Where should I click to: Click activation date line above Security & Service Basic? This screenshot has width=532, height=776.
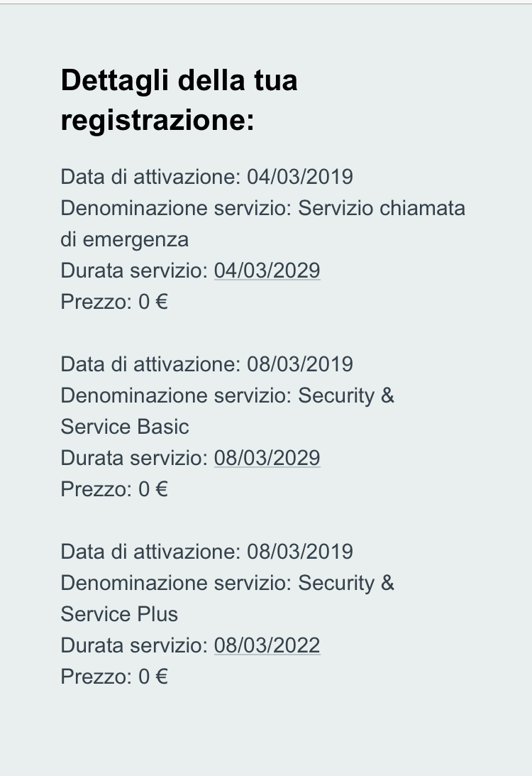(x=206, y=364)
